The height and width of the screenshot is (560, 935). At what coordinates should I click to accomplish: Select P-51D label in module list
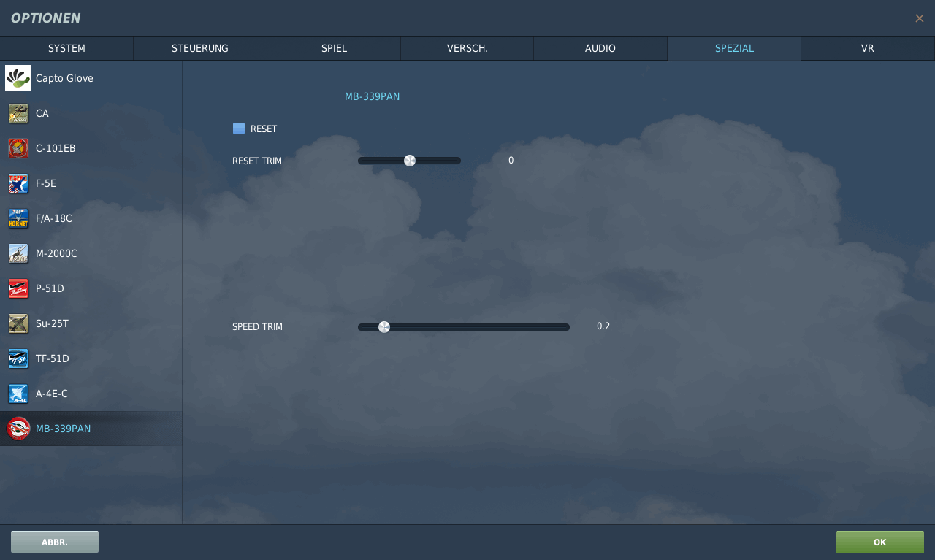pyautogui.click(x=50, y=288)
